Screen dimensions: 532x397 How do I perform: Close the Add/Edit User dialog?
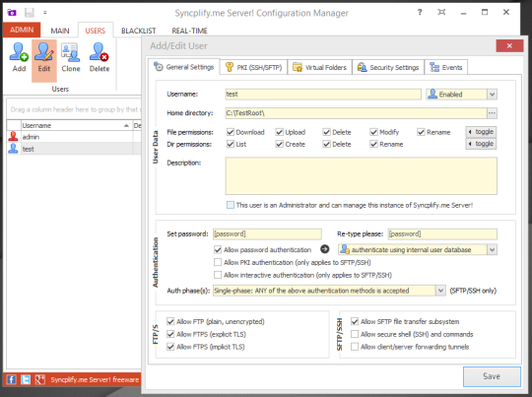pyautogui.click(x=509, y=45)
